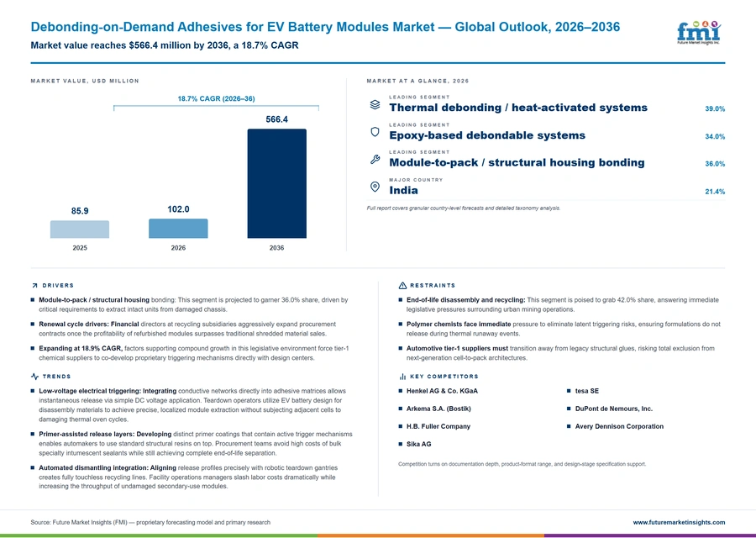
Task: Click Sika AG competitor
Action: tap(419, 444)
